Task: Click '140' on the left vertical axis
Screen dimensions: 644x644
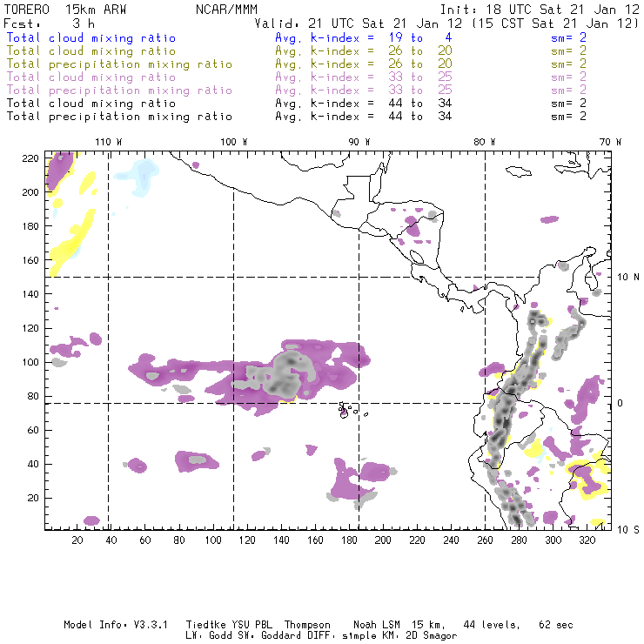Action: pos(30,294)
